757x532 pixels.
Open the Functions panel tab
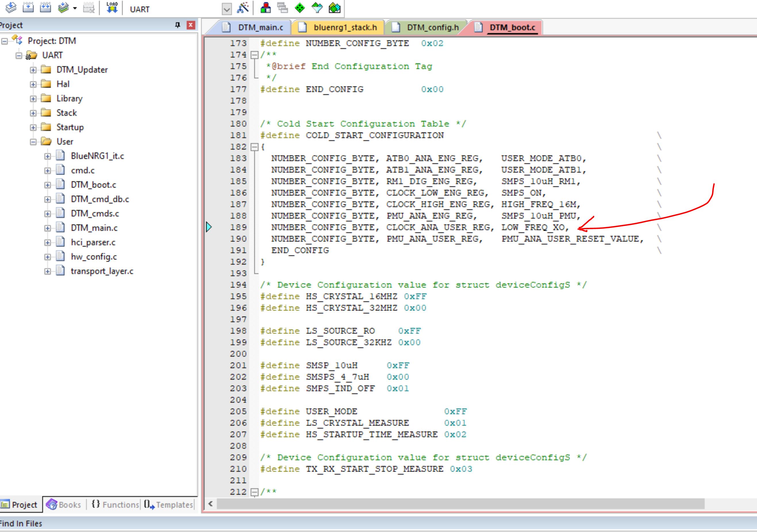click(x=115, y=505)
